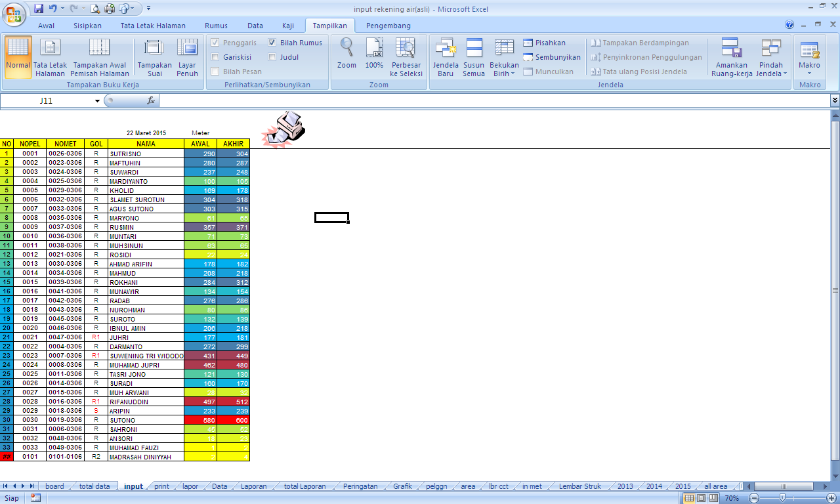Viewport: 840px width, 504px height.
Task: Click Susun Semua to arrange windows
Action: point(474,58)
